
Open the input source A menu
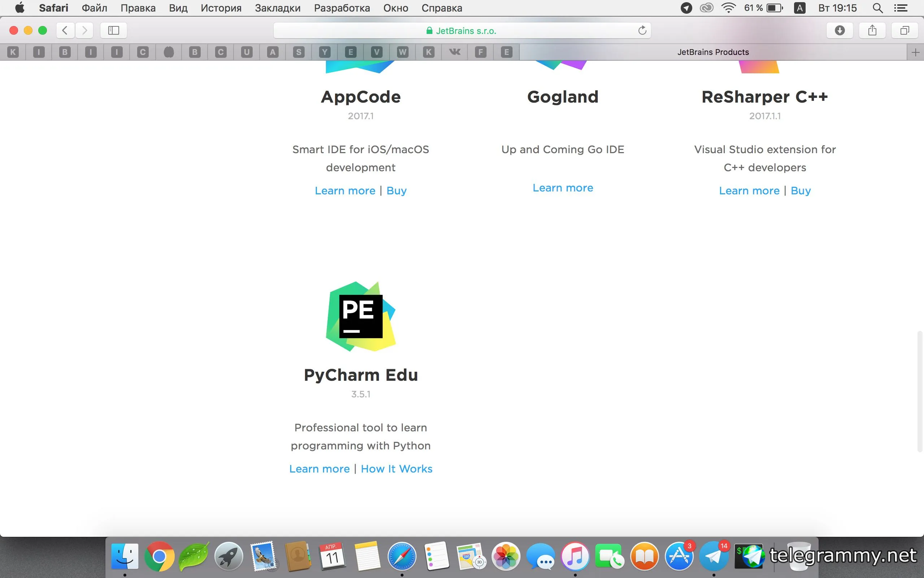tap(799, 8)
